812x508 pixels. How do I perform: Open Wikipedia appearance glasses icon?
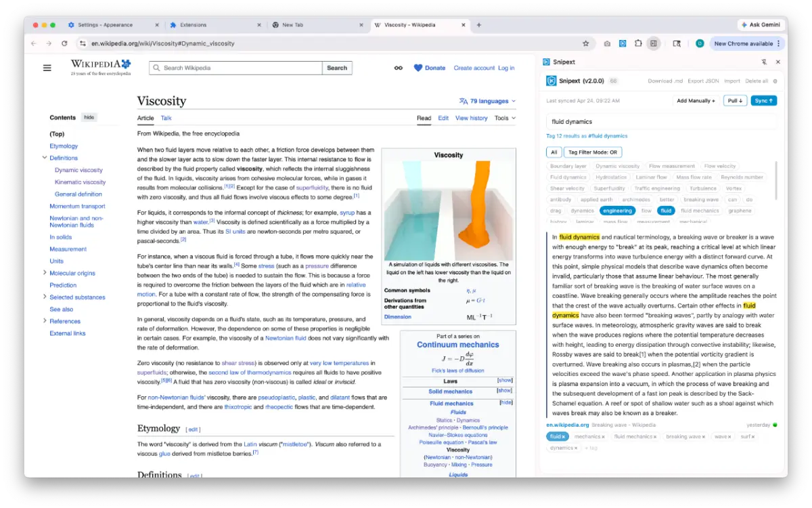399,68
